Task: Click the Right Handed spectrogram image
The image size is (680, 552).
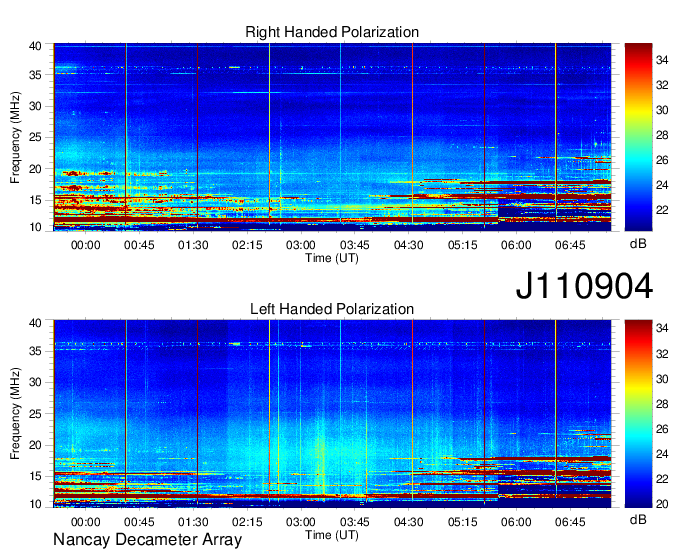Action: [332, 137]
